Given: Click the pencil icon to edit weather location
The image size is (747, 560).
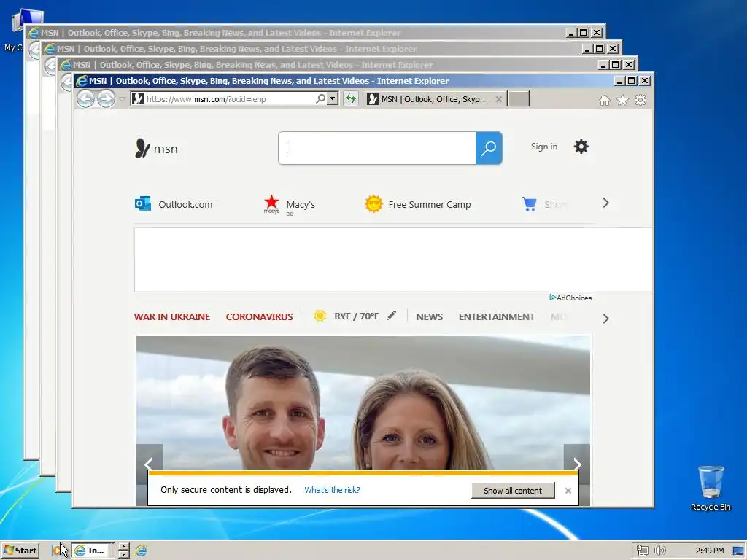Looking at the screenshot, I should [392, 315].
